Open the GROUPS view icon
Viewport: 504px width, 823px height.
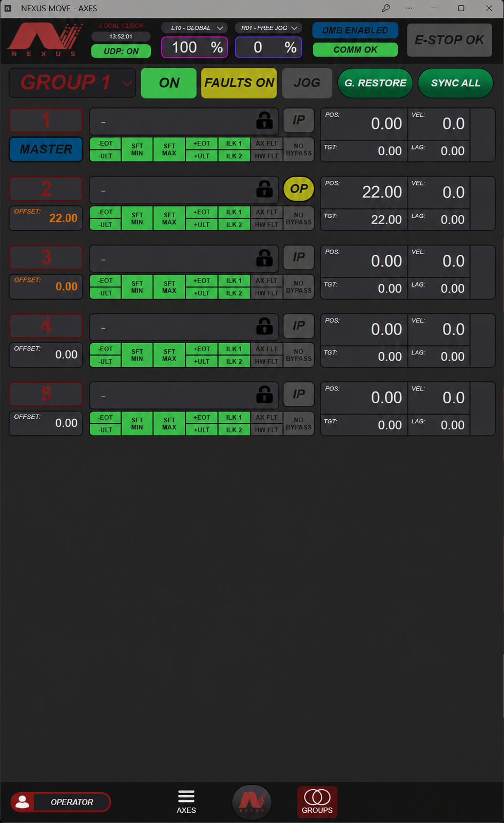(317, 801)
